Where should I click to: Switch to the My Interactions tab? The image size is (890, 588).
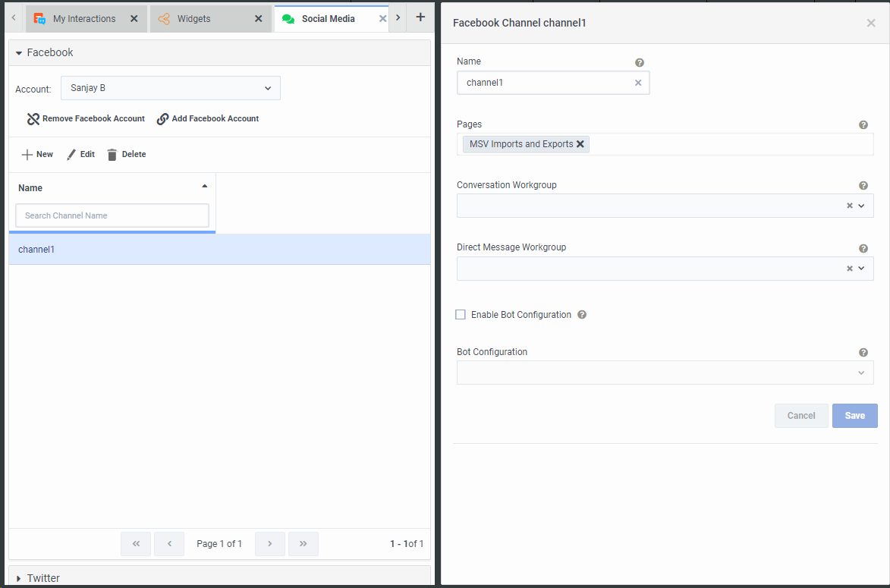[x=84, y=19]
